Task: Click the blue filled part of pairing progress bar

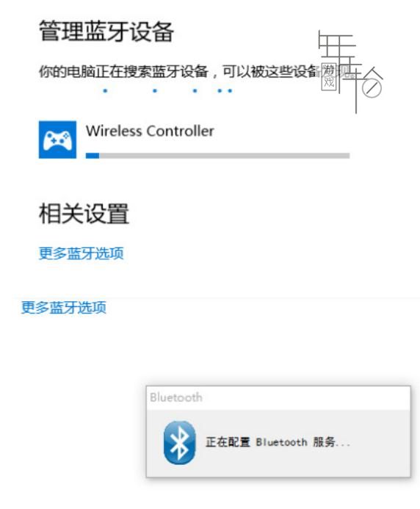Action: coord(93,156)
